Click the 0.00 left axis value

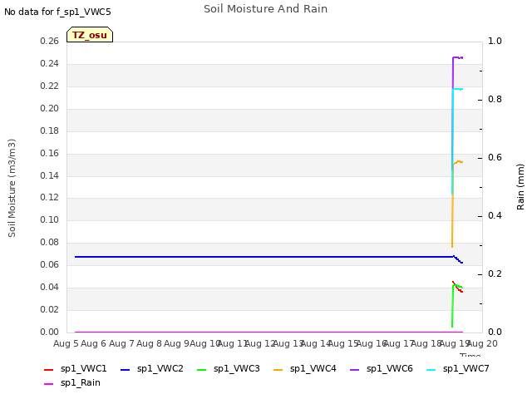(x=50, y=332)
